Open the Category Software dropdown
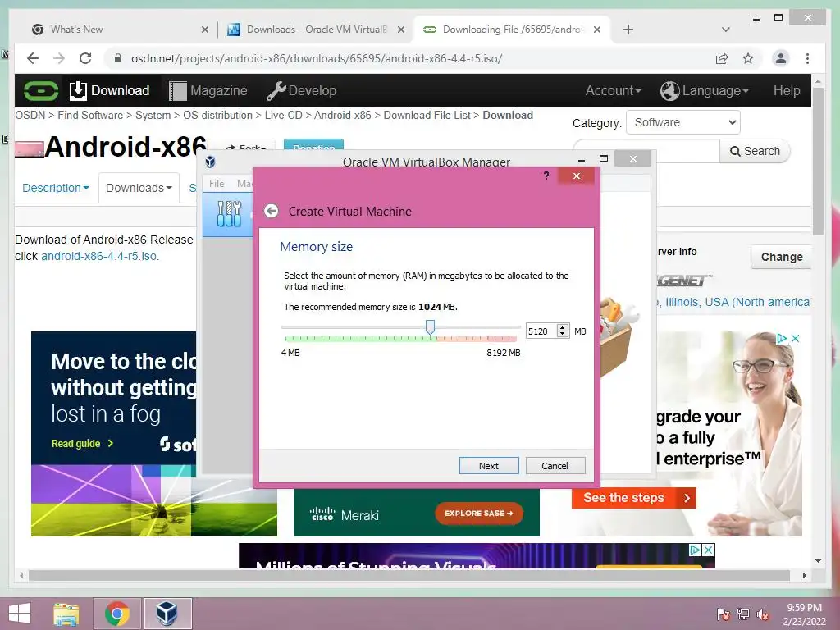The image size is (840, 630). point(683,122)
